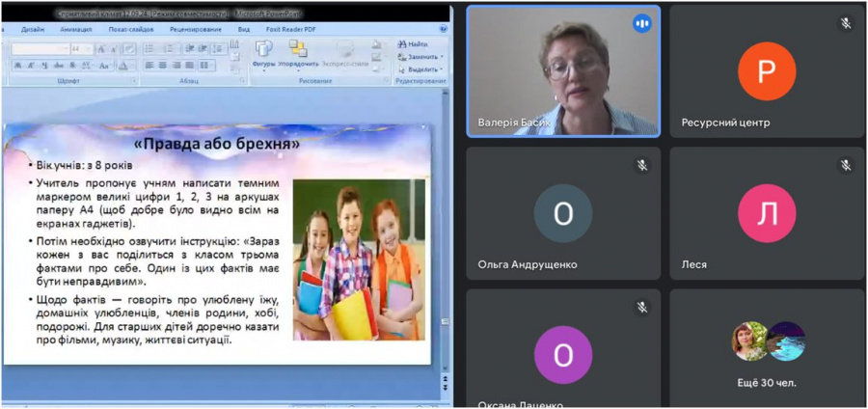The image size is (868, 409).
Task: Open the line spacing options
Action: [x=219, y=48]
